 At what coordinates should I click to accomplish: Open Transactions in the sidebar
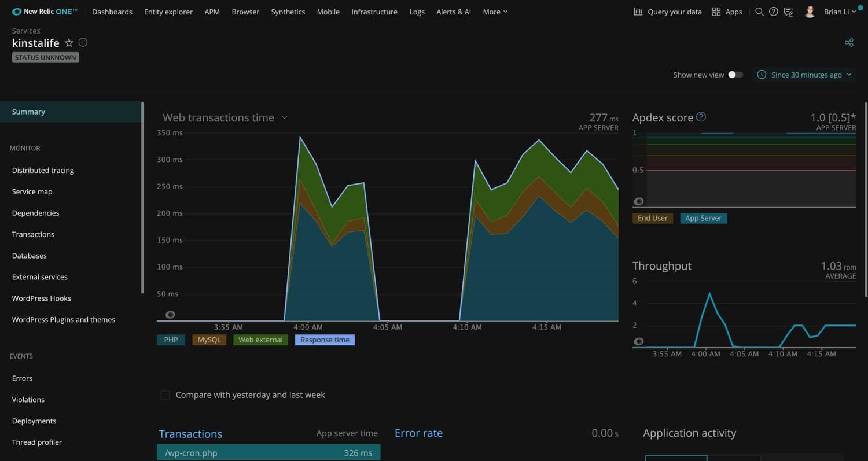[33, 234]
